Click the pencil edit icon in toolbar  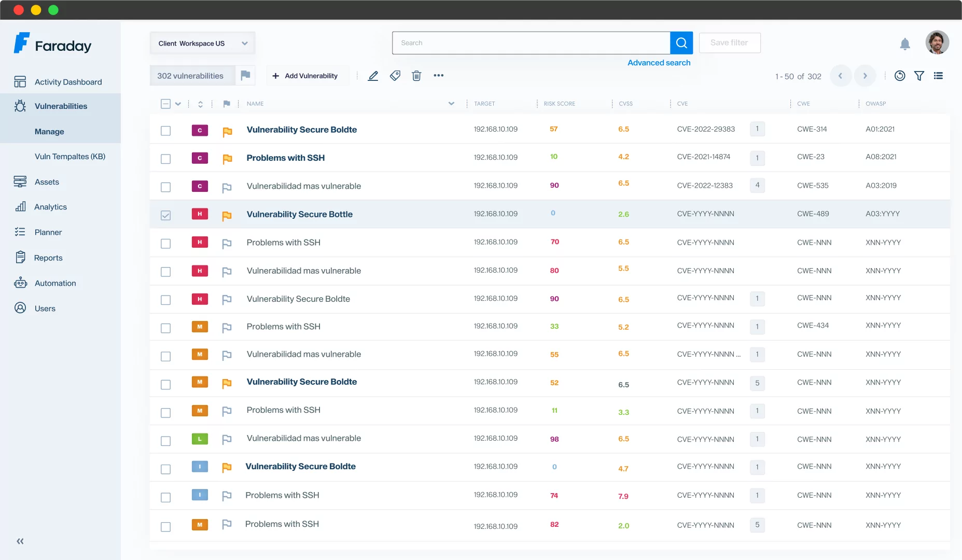[x=373, y=76]
